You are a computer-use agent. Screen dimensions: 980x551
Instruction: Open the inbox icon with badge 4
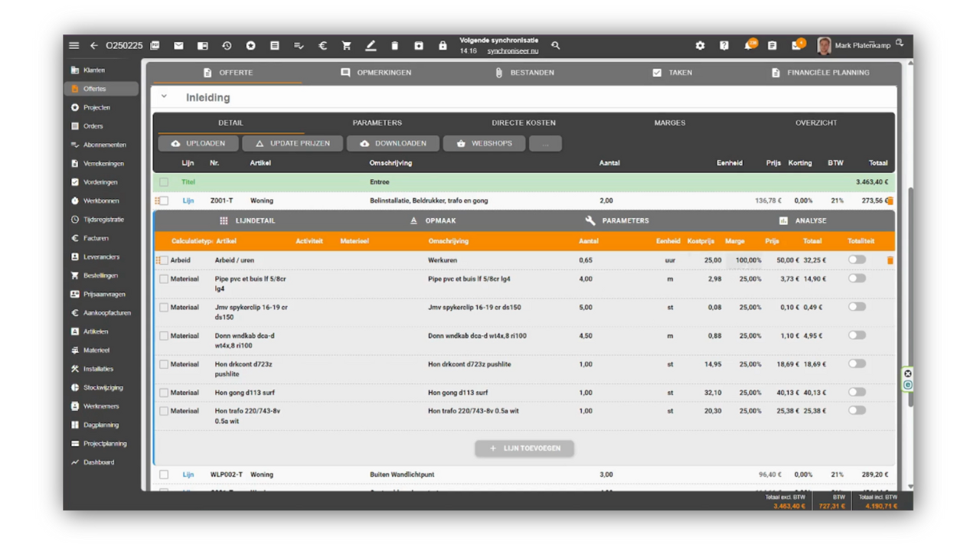(797, 45)
